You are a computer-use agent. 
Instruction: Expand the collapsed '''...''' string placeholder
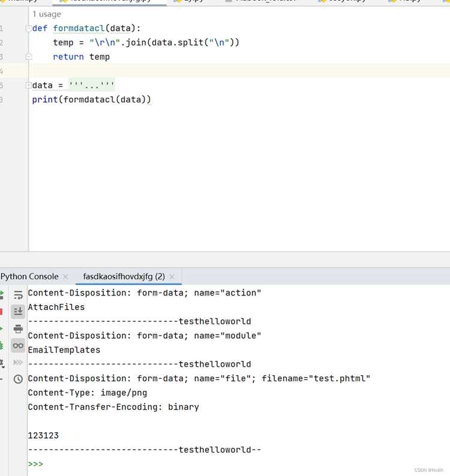(92, 85)
